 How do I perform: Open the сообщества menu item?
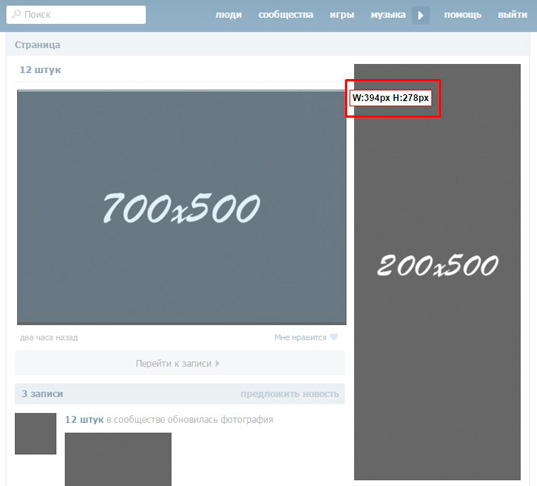(x=286, y=15)
